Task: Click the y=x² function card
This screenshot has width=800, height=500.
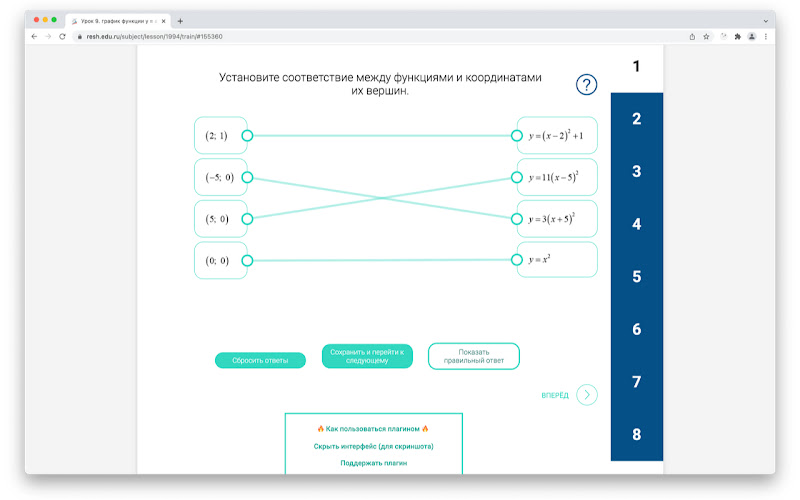Action: 557,260
